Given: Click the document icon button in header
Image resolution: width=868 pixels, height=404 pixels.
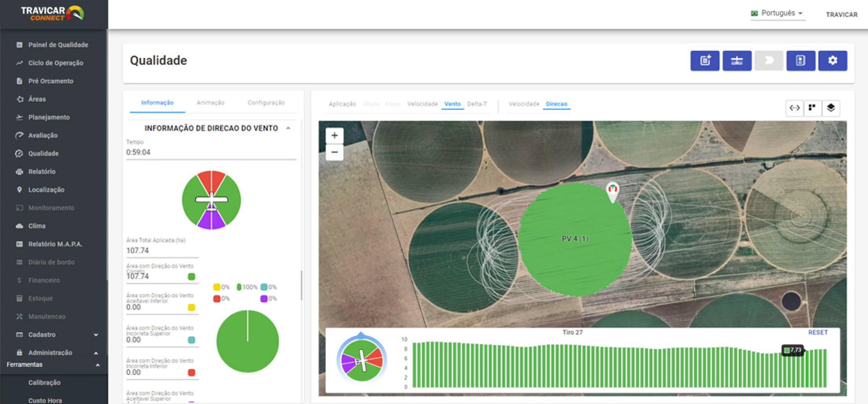Looking at the screenshot, I should tap(801, 61).
